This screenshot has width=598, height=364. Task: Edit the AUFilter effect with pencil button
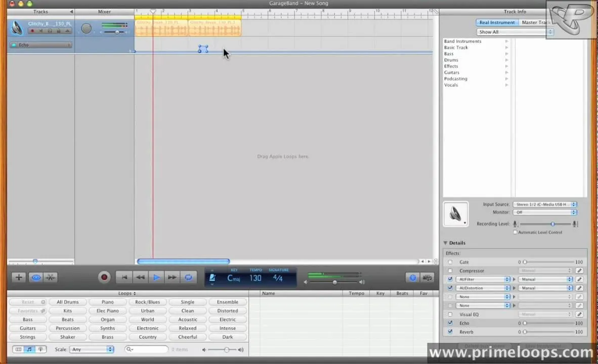pos(579,280)
